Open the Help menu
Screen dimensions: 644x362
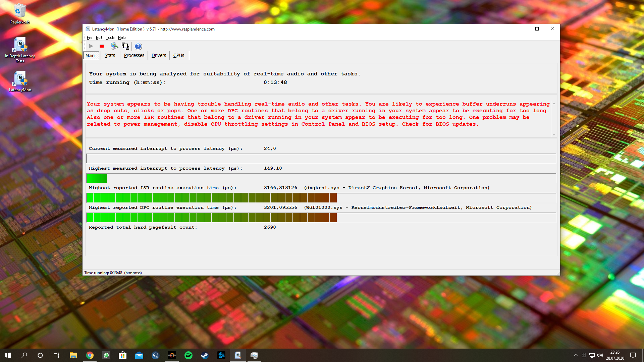point(121,38)
